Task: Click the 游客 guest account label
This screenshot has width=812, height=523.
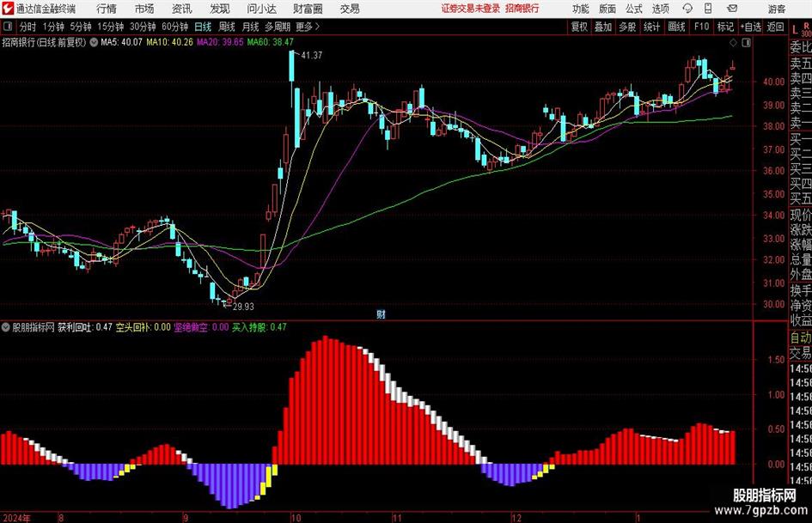Action: click(776, 9)
